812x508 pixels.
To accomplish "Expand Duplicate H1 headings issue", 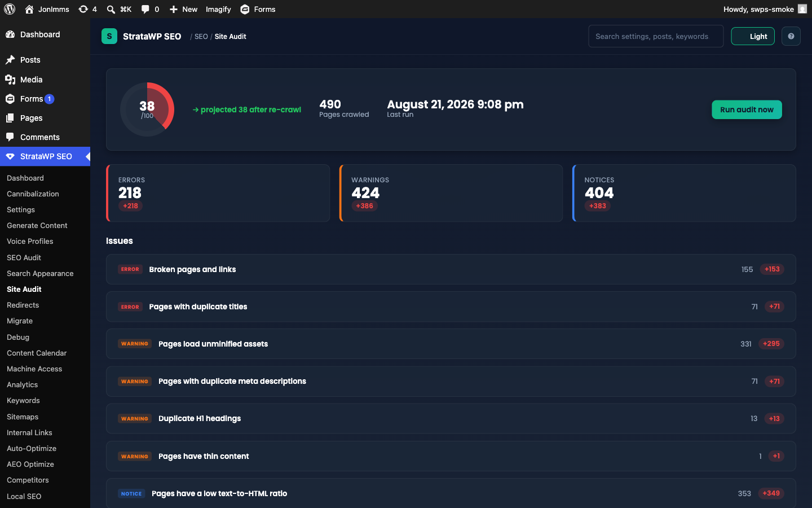I will tap(451, 419).
